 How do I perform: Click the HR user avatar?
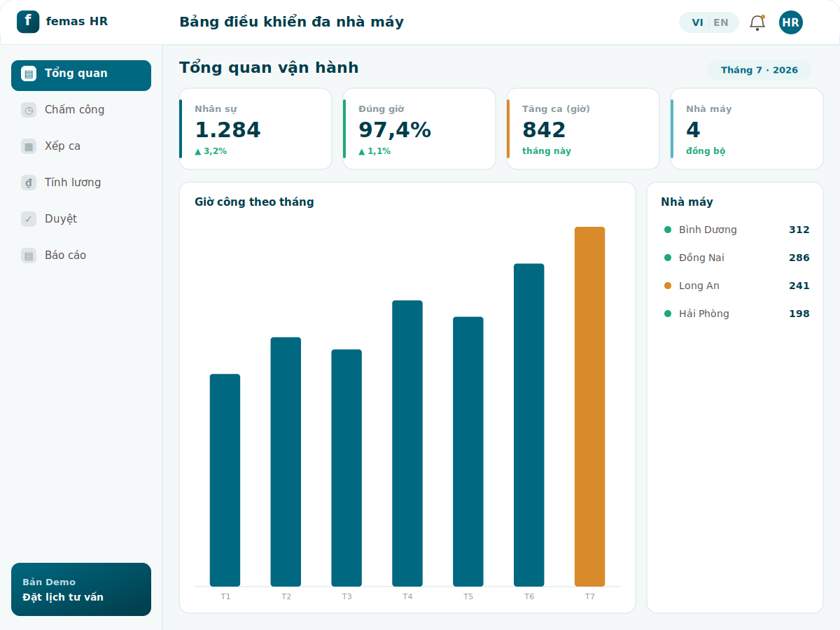click(x=791, y=22)
